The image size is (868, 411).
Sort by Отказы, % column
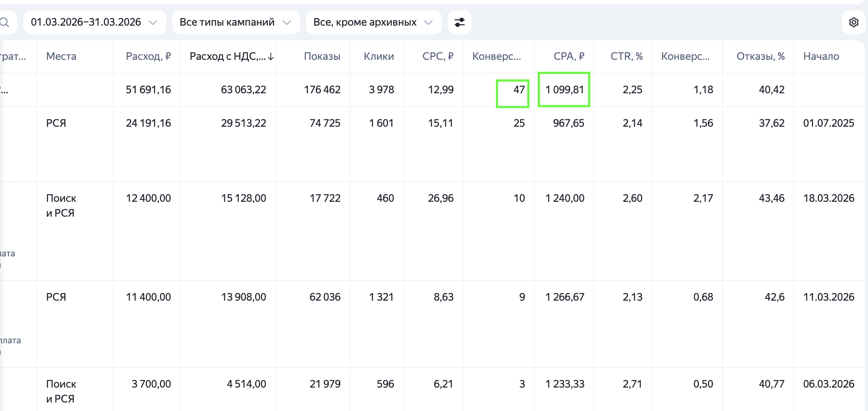760,56
